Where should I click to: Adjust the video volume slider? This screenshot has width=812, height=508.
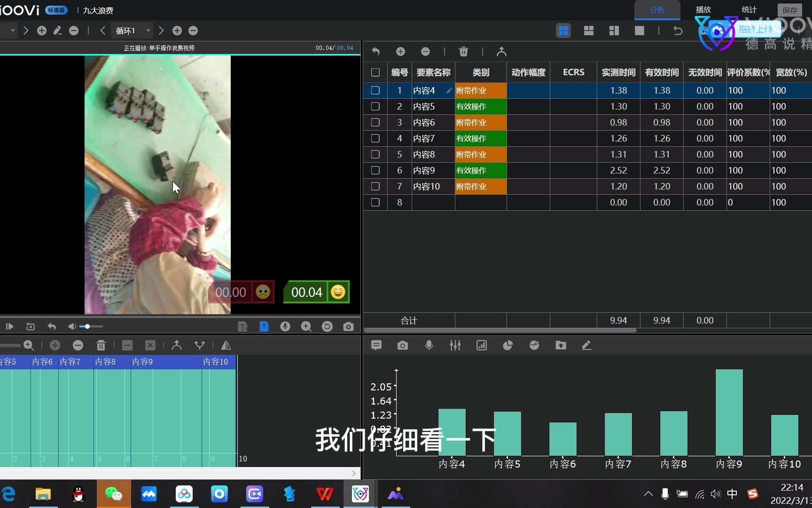pyautogui.click(x=91, y=326)
